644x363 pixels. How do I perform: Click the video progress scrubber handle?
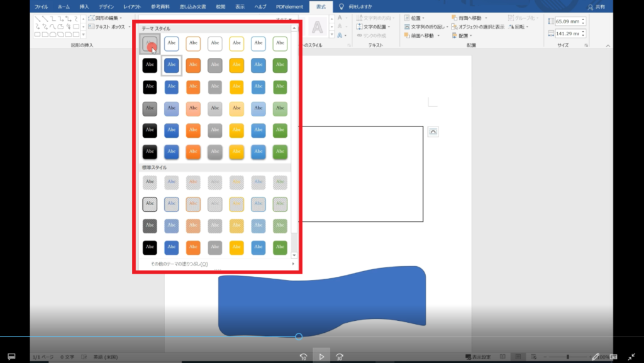click(x=299, y=337)
